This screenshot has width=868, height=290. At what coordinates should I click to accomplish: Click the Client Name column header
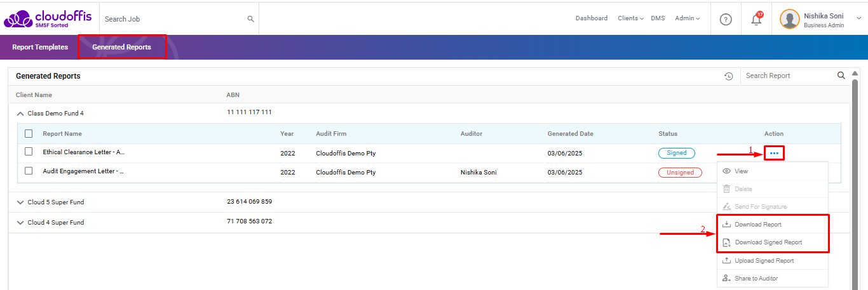[x=34, y=95]
